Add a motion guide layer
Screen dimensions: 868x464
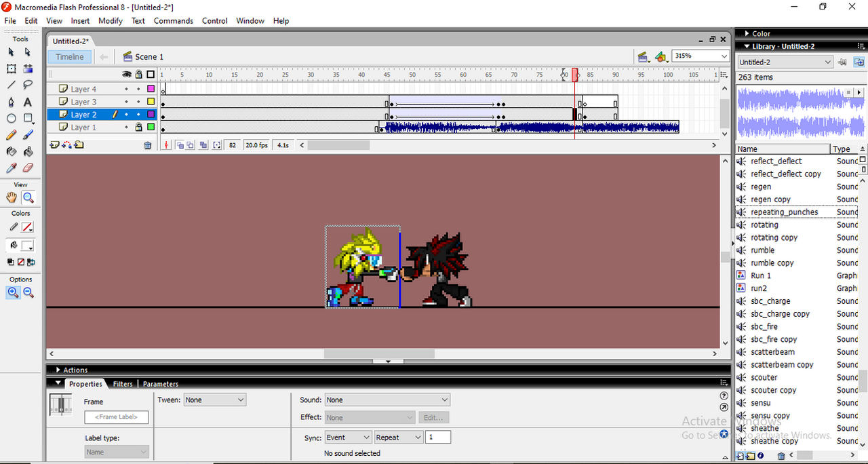click(67, 144)
